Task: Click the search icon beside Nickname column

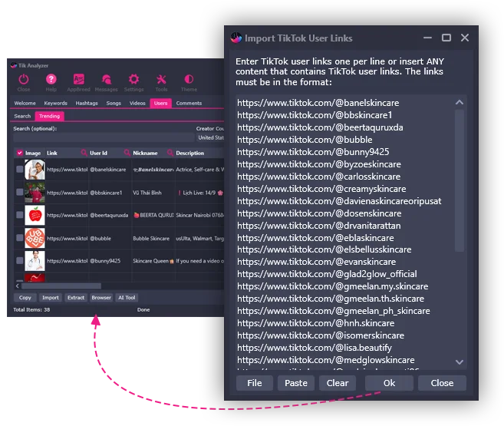Action: 170,153
